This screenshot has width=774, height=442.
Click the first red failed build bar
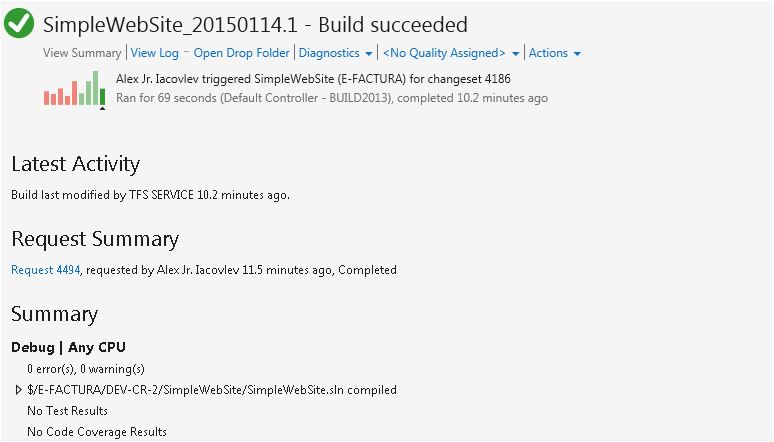[46, 98]
